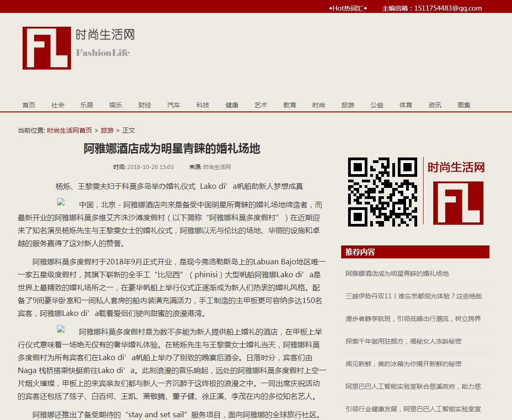Open recommended article 探索千年御用驻颜方
Screen dimensions: 512x420
404,341
